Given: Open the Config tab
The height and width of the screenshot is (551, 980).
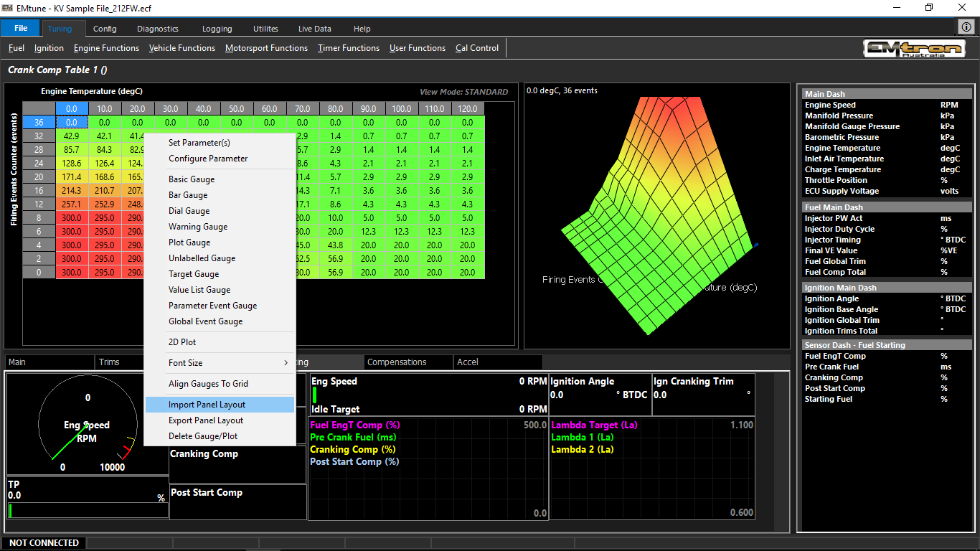Looking at the screenshot, I should (105, 29).
